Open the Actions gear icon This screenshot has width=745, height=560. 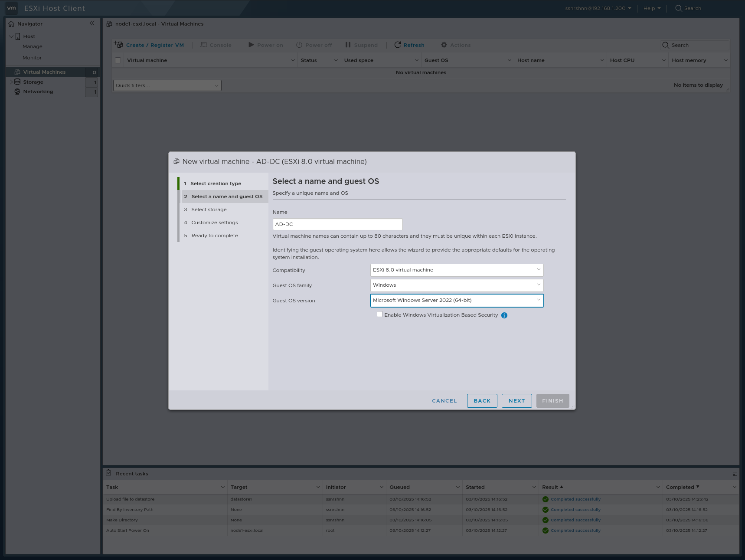click(443, 45)
